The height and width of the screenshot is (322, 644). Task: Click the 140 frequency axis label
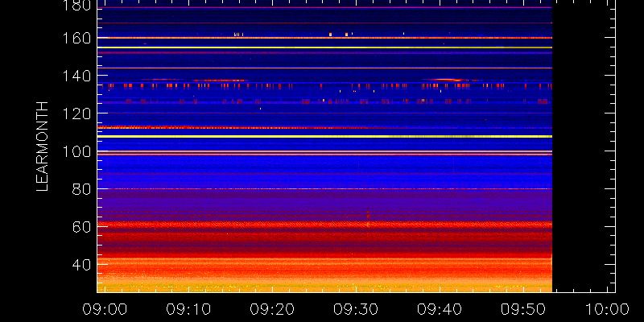click(x=77, y=76)
